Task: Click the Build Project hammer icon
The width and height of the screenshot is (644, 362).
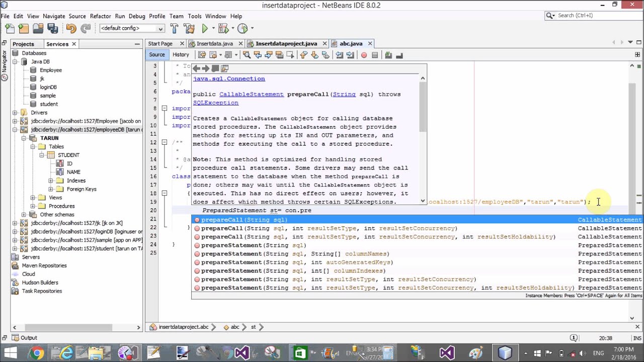Action: (174, 29)
